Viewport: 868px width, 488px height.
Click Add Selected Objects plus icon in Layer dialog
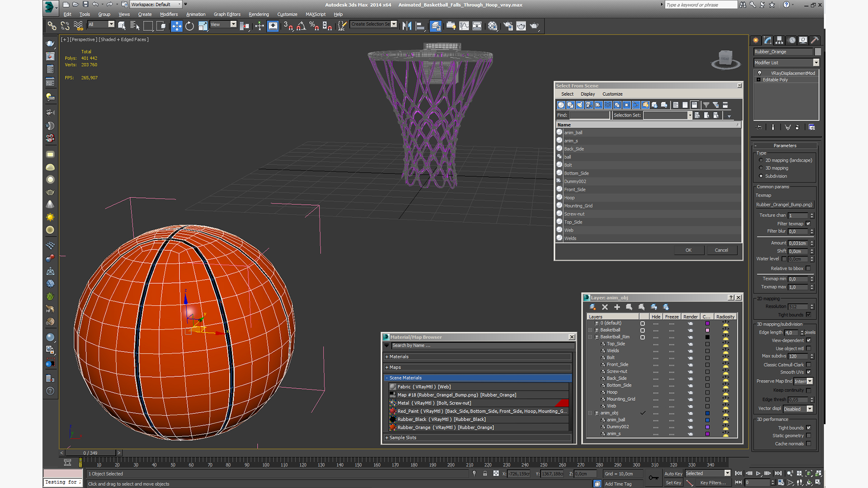tap(617, 307)
